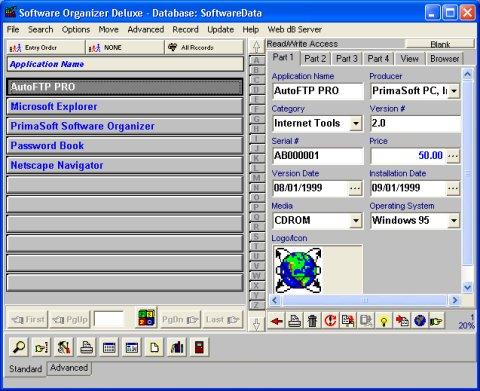Viewport: 480px width, 391px height.
Task: Click the printer icon in bottom toolbar
Action: [x=86, y=347]
